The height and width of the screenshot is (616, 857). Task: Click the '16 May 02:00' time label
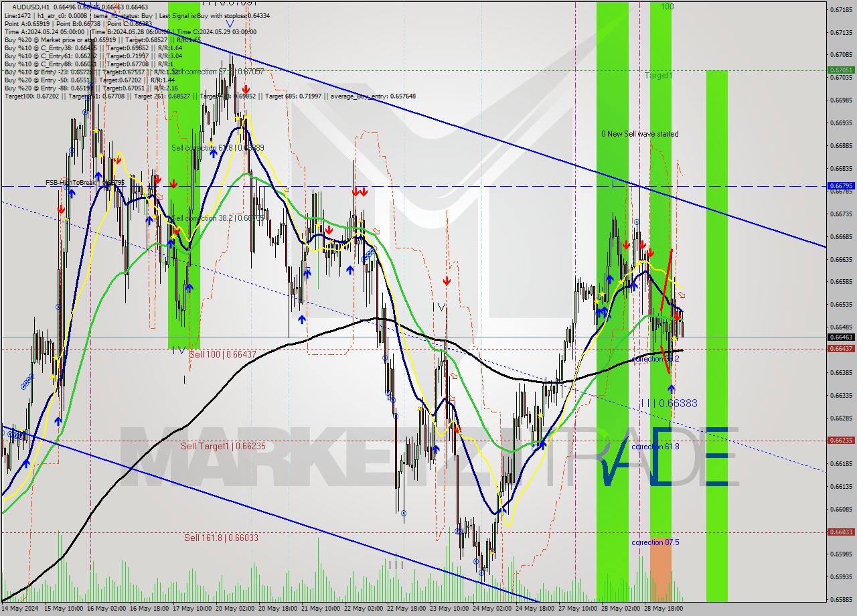tap(108, 609)
